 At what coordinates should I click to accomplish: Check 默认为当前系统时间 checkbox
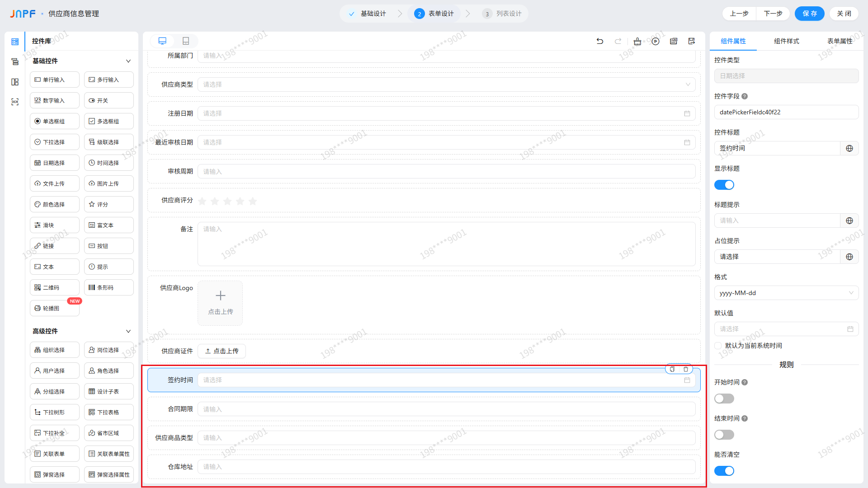point(718,346)
